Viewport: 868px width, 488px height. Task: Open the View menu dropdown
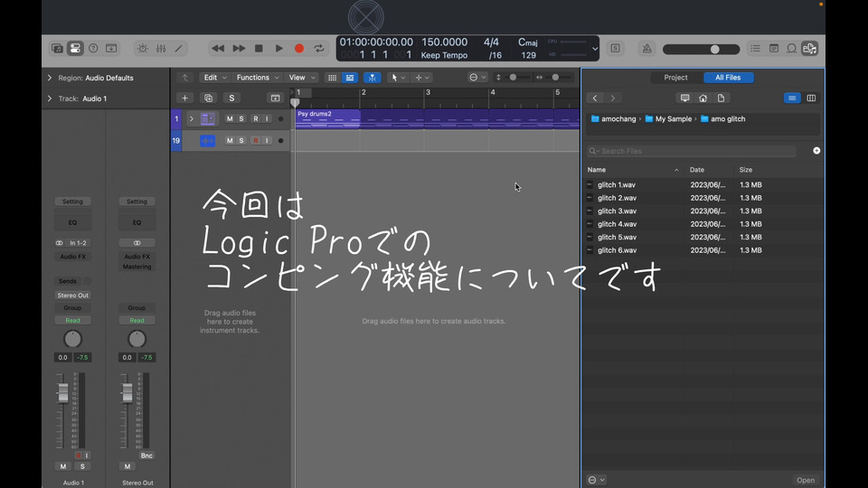click(x=302, y=78)
